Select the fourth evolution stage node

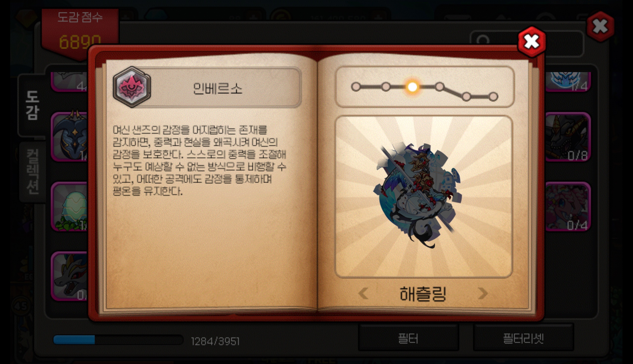(440, 87)
